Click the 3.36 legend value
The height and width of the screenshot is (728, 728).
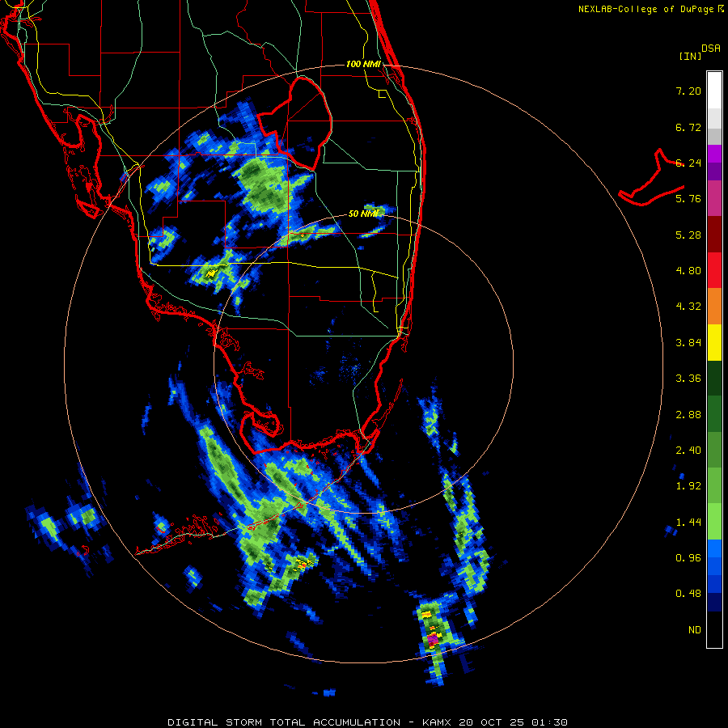pyautogui.click(x=688, y=379)
